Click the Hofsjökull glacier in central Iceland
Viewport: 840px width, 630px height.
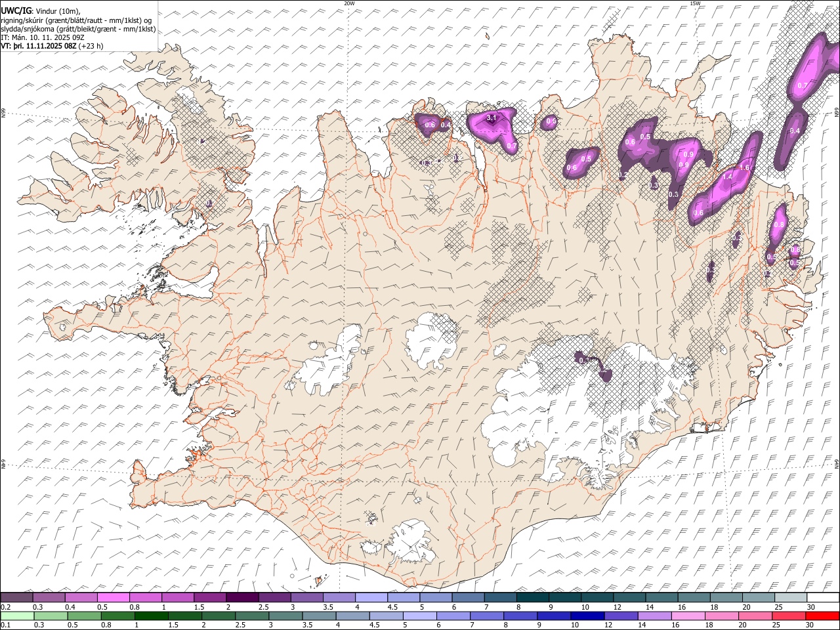pyautogui.click(x=432, y=341)
